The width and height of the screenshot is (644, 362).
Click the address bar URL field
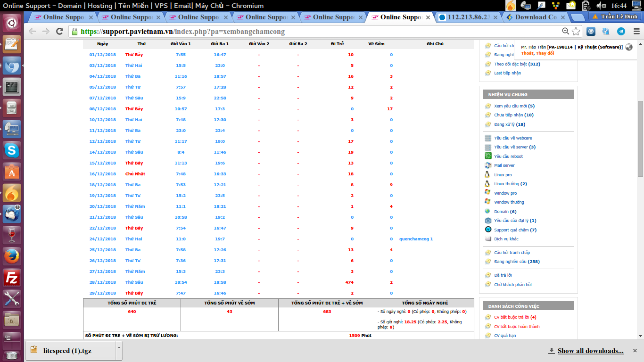(x=316, y=32)
